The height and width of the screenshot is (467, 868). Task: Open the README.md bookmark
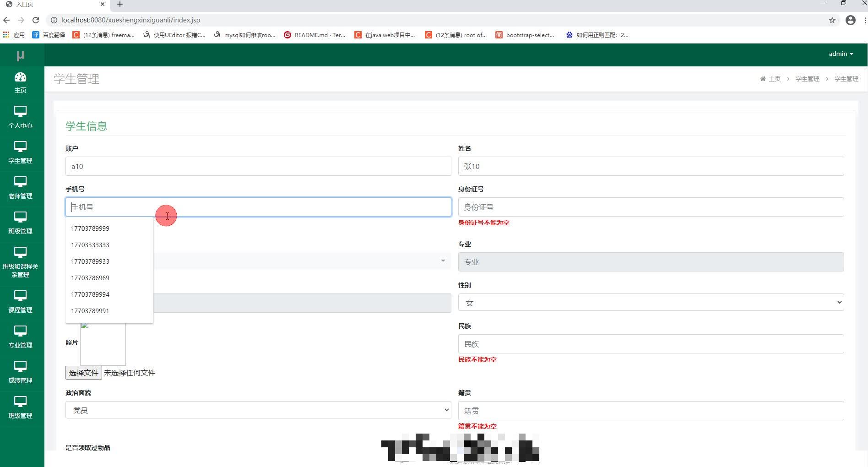(x=315, y=35)
